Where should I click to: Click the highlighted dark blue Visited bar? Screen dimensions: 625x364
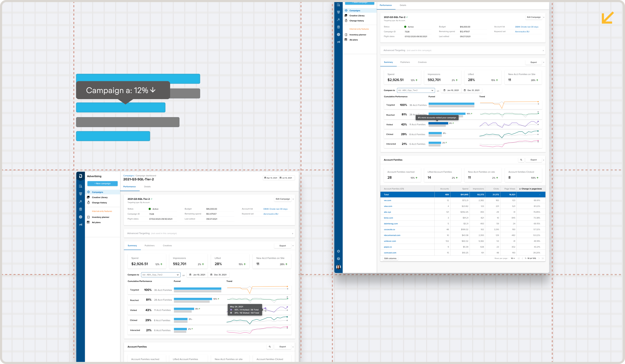point(438,123)
